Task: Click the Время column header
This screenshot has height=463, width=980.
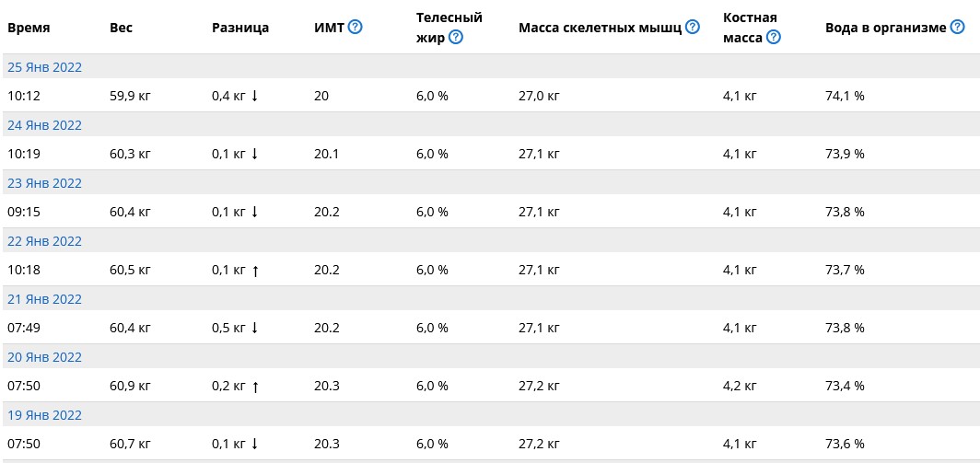Action: point(29,28)
